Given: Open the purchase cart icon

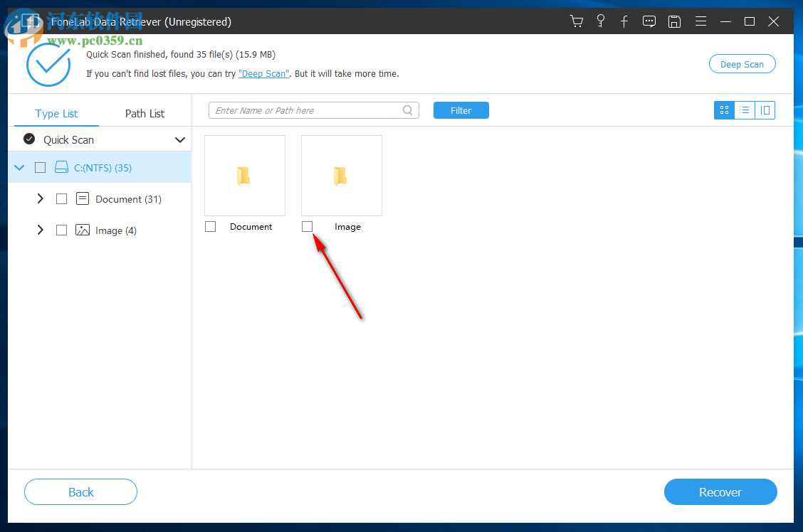Looking at the screenshot, I should point(577,21).
